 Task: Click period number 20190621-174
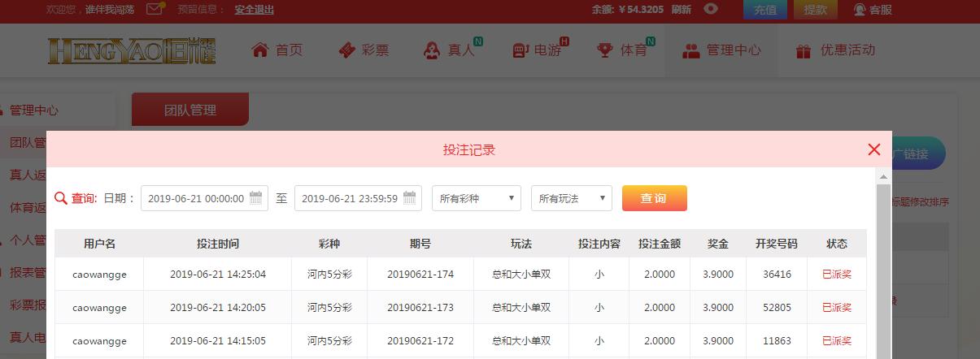(420, 275)
